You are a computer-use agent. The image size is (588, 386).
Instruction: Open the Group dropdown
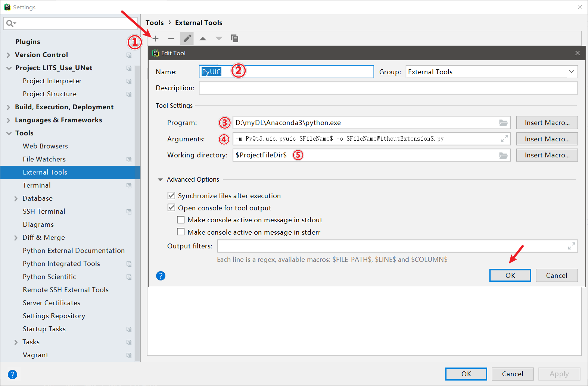[491, 72]
